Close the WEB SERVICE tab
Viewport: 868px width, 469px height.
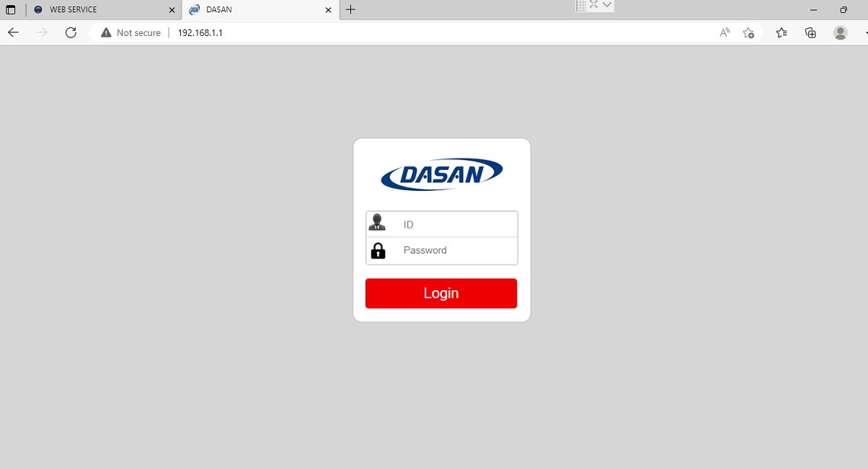pyautogui.click(x=172, y=10)
